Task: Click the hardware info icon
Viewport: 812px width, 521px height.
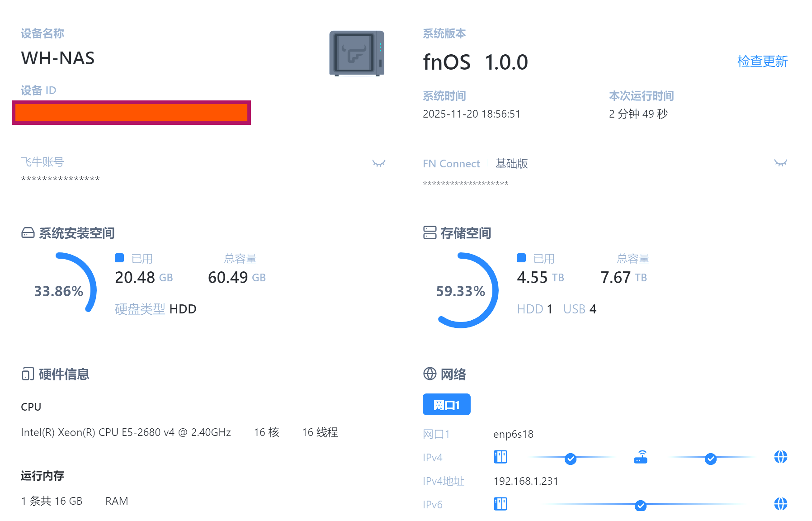Action: 28,374
